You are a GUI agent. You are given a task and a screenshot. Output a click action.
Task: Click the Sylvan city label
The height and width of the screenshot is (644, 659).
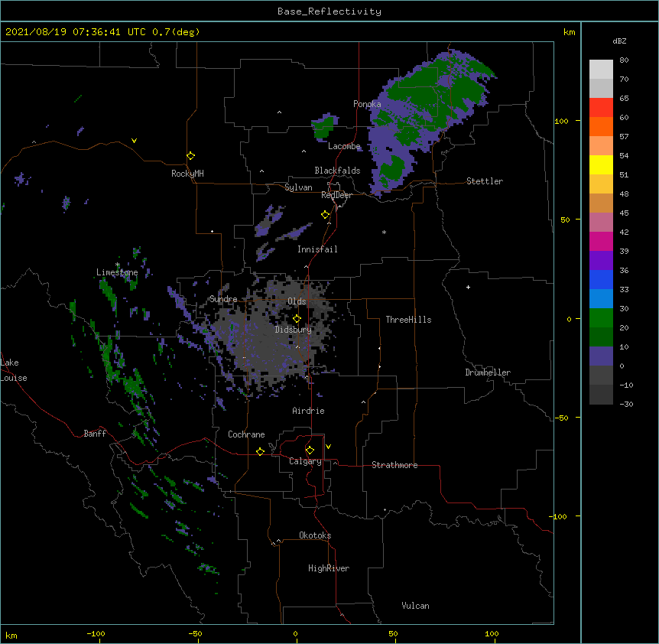pyautogui.click(x=298, y=187)
